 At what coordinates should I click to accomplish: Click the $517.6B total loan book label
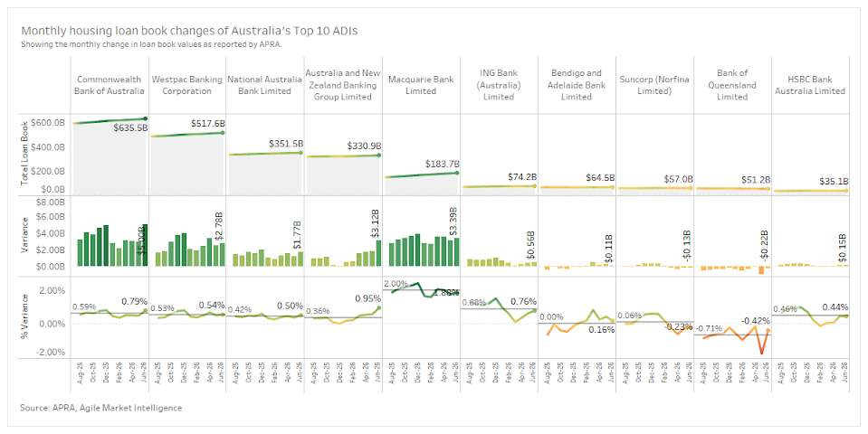click(208, 123)
